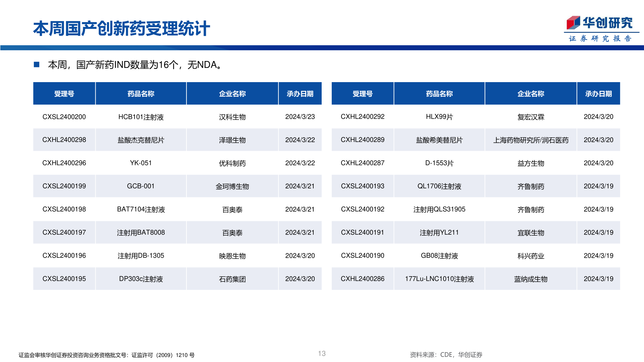
Task: Select cell D-1553片
Action: 439,163
